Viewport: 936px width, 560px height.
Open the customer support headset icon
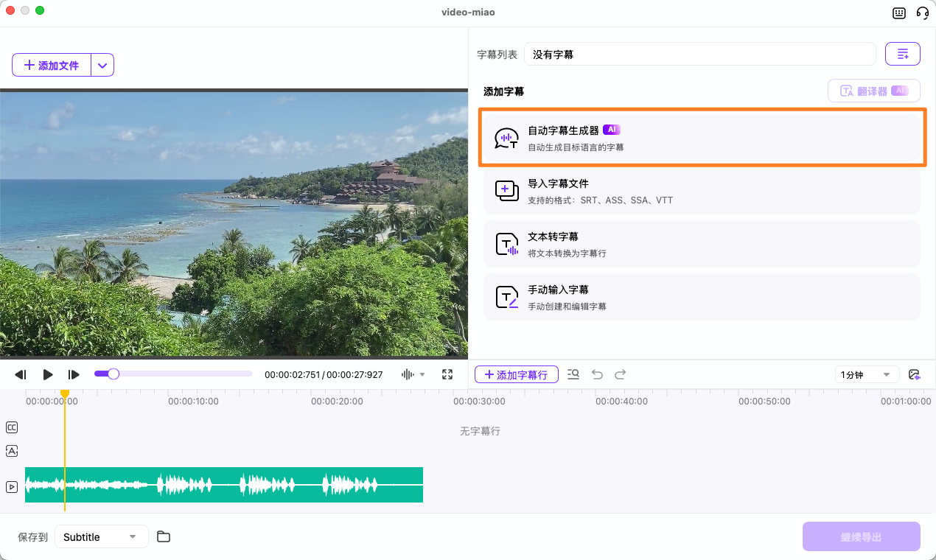click(x=922, y=13)
